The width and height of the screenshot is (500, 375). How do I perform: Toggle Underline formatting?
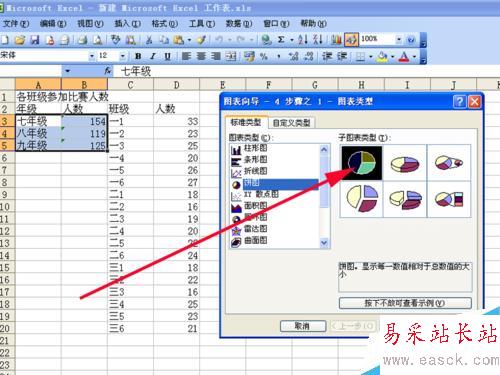[167, 56]
